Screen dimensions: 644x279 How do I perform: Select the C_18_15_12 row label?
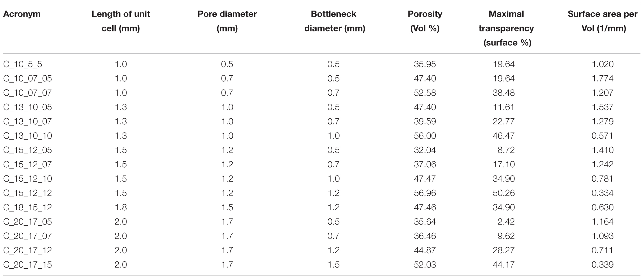28,207
